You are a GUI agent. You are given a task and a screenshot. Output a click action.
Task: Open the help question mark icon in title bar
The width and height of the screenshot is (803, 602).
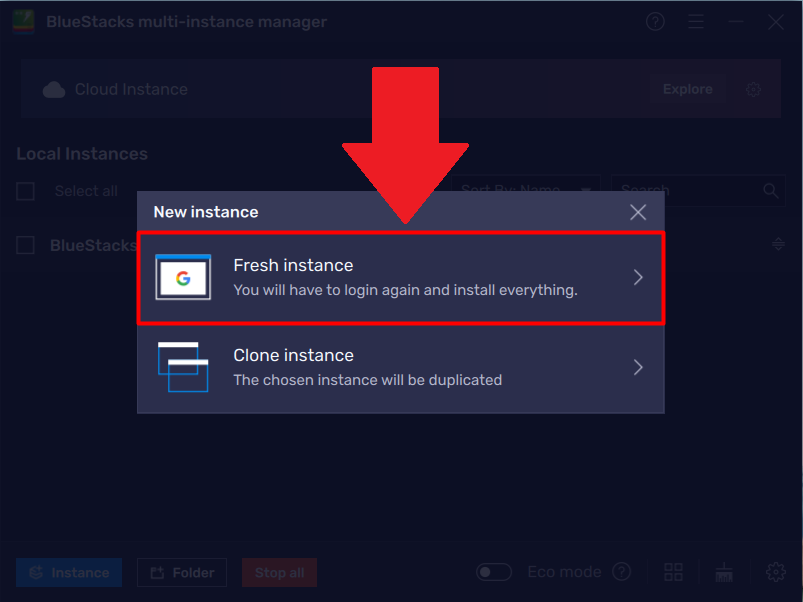coord(655,22)
